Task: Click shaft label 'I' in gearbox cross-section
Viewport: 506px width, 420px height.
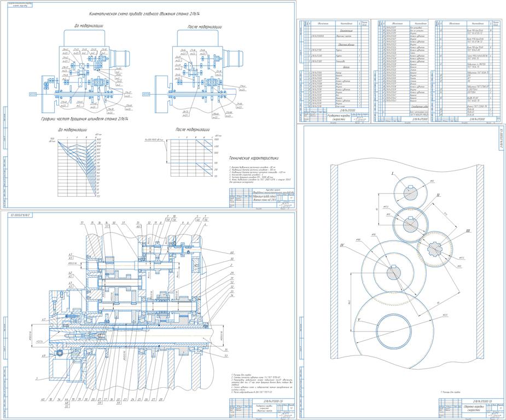Action: 392,173
